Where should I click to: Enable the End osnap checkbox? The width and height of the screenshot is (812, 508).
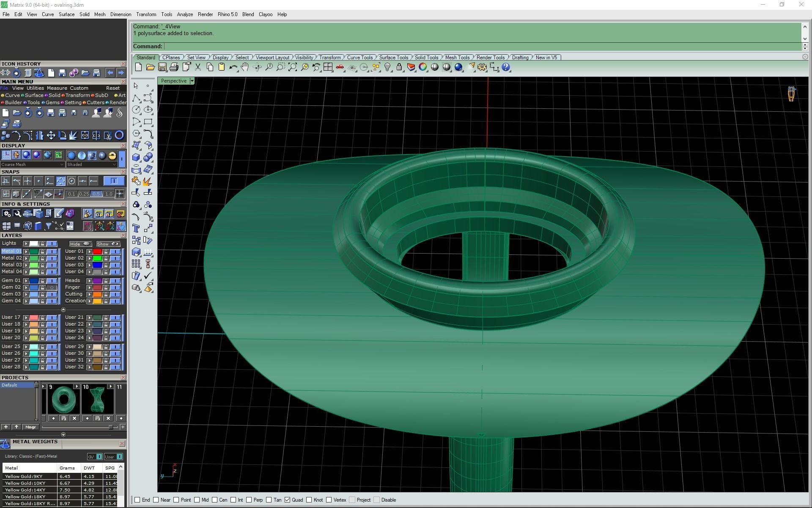pos(137,500)
